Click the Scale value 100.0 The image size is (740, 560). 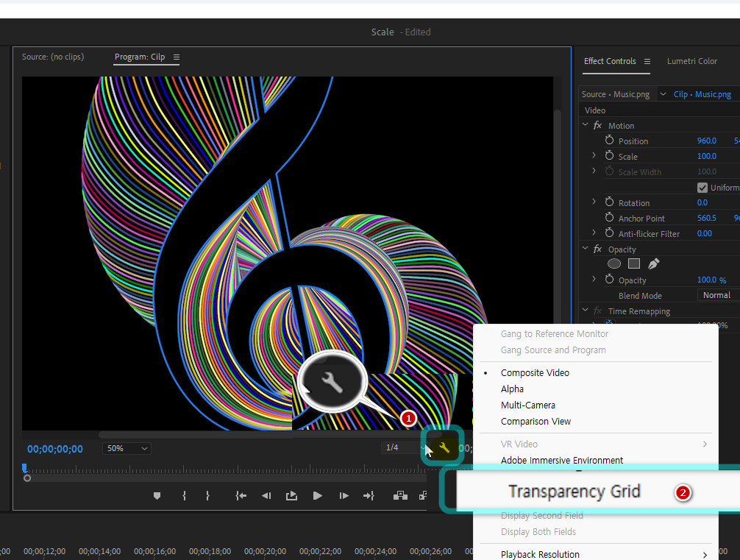click(706, 156)
